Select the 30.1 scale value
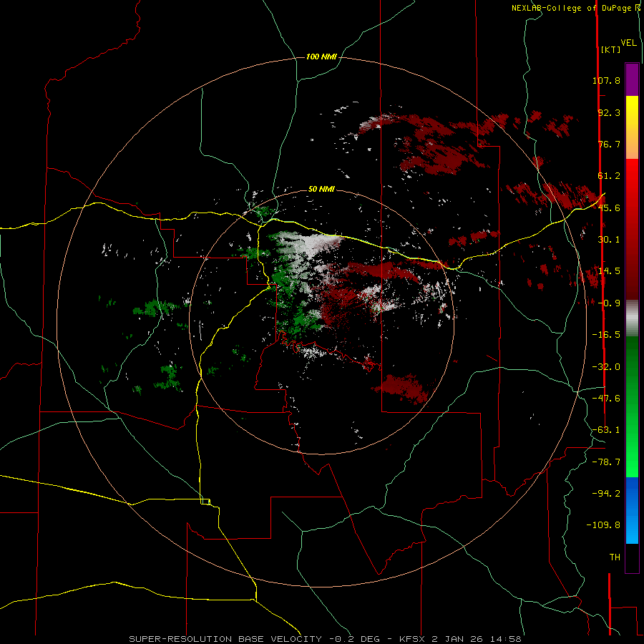 click(x=609, y=240)
